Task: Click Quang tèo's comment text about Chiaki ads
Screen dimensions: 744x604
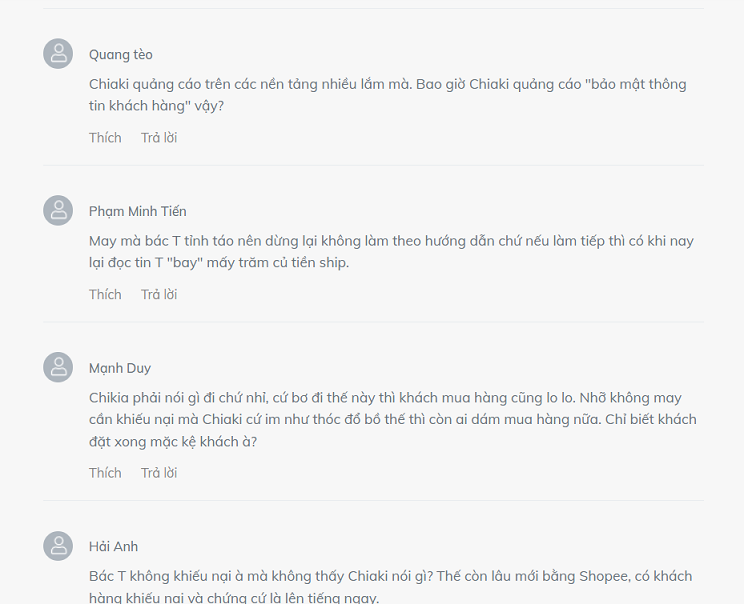Action: click(388, 95)
